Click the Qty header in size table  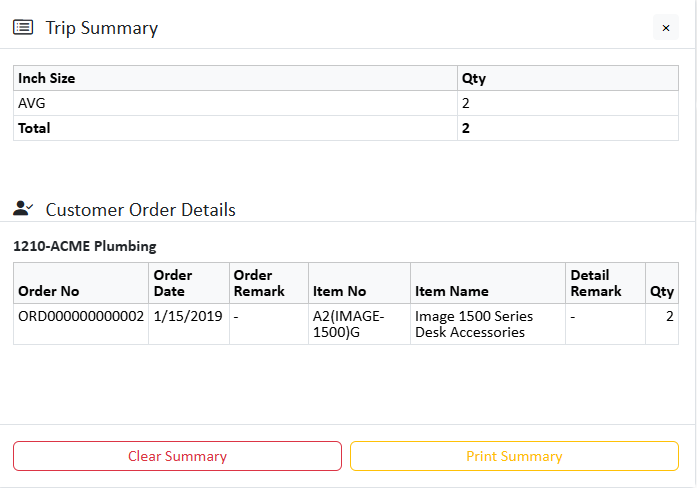click(x=473, y=78)
